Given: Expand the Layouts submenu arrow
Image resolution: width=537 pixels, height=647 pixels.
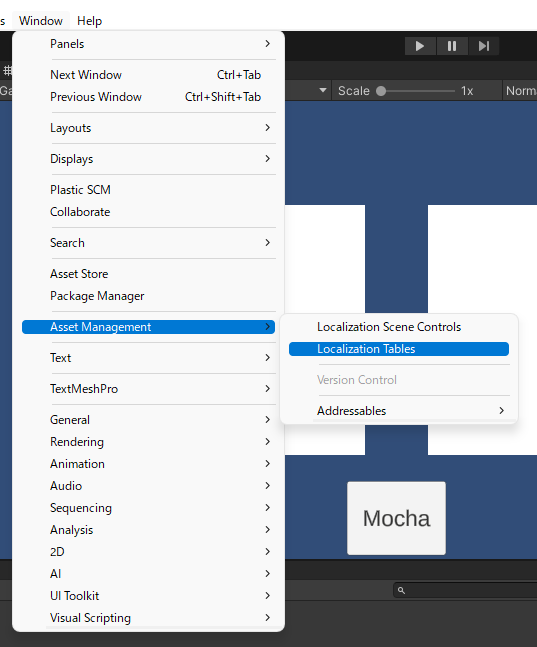Looking at the screenshot, I should pos(267,128).
